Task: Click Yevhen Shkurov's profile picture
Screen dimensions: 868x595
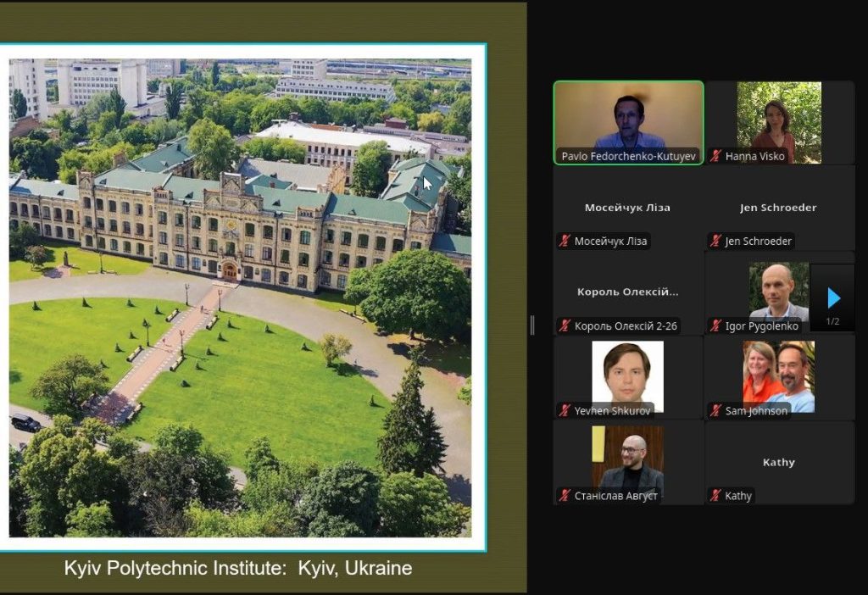Action: pyautogui.click(x=627, y=375)
